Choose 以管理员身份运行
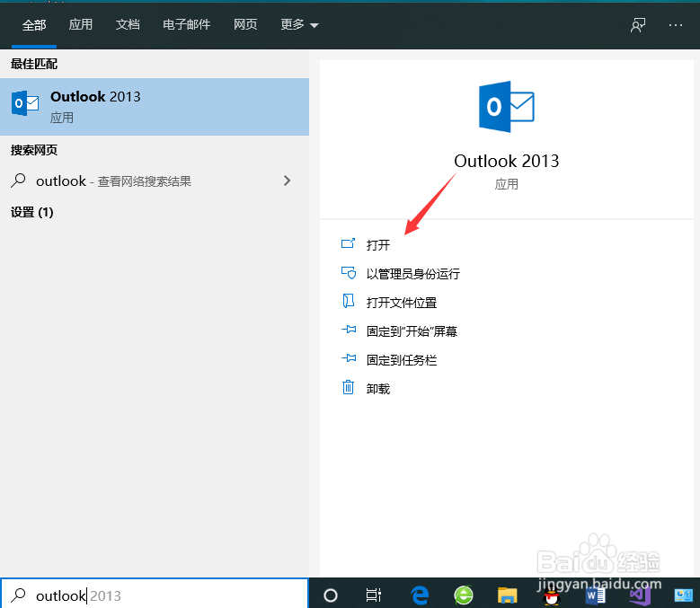The width and height of the screenshot is (700, 608). coord(413,274)
